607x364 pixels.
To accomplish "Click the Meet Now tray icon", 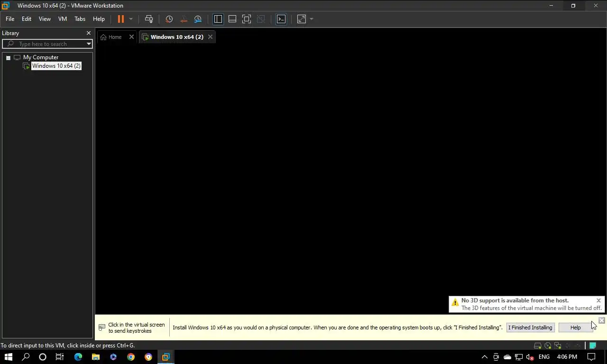I will (496, 357).
